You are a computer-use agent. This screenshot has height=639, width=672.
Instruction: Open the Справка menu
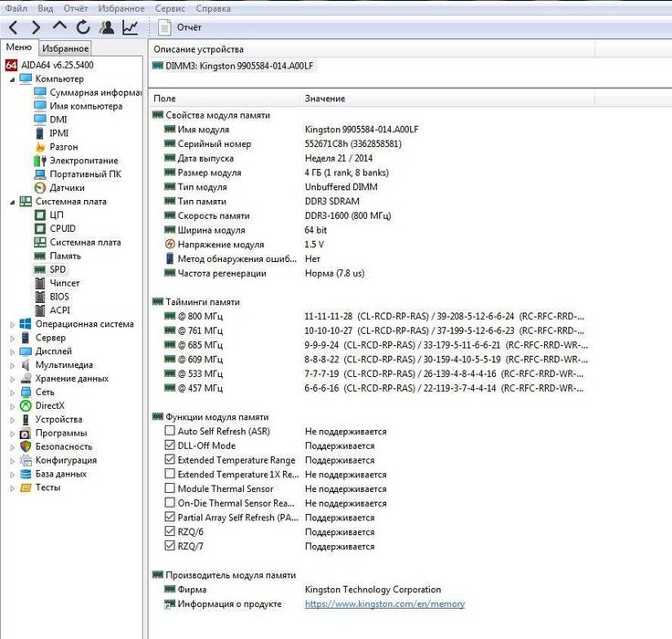coord(213,8)
